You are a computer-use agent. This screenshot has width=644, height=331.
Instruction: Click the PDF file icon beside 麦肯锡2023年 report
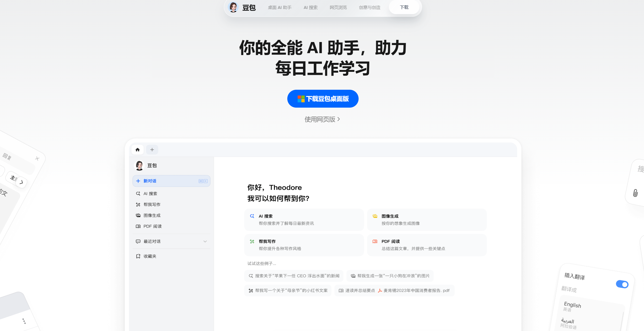(x=380, y=290)
